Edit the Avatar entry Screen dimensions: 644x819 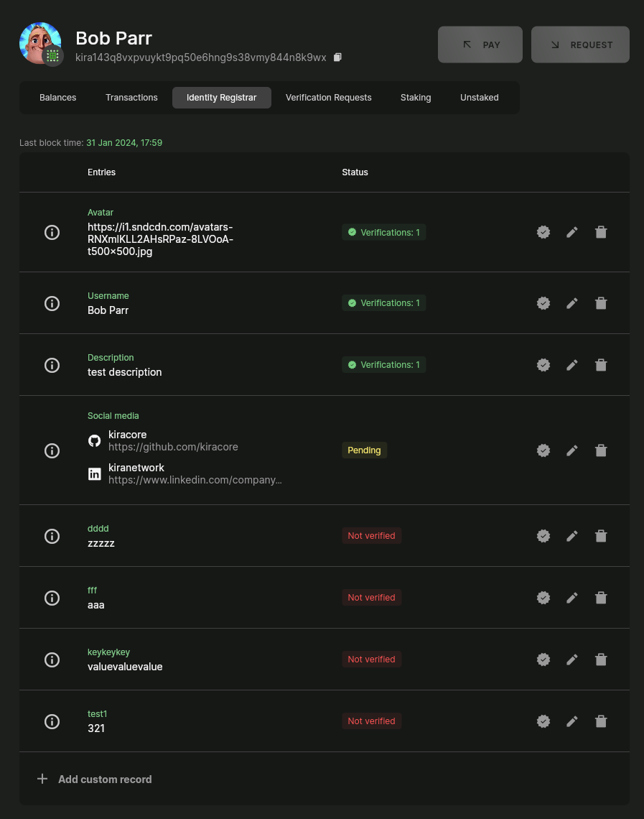click(x=571, y=232)
